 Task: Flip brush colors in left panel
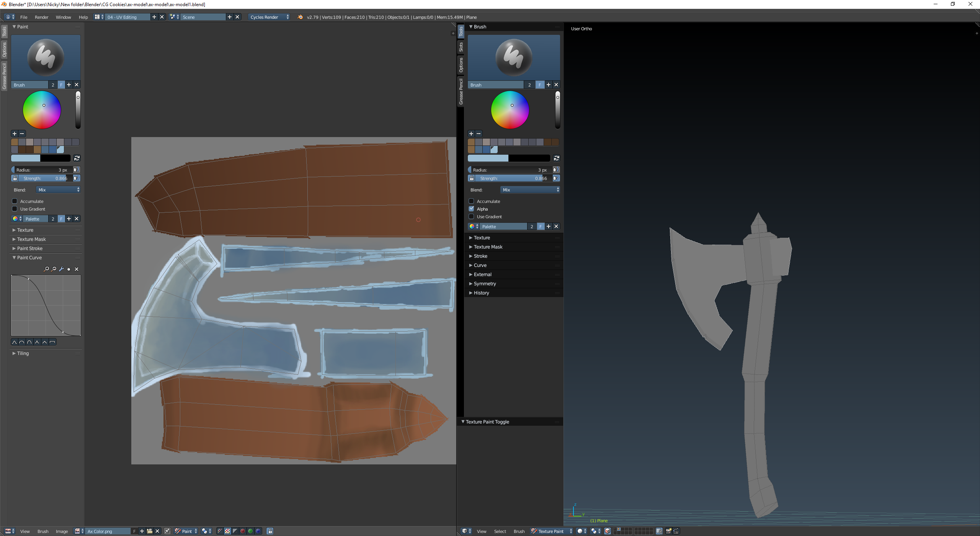(77, 158)
